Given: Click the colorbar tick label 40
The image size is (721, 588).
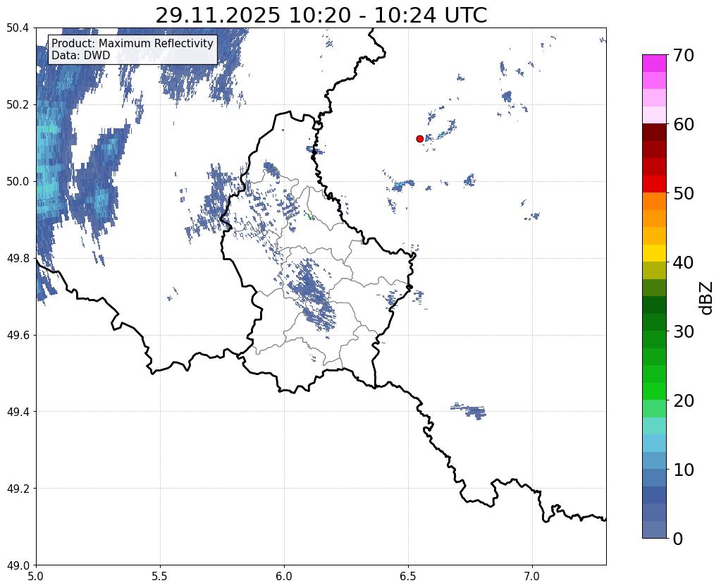Looking at the screenshot, I should pos(684,262).
